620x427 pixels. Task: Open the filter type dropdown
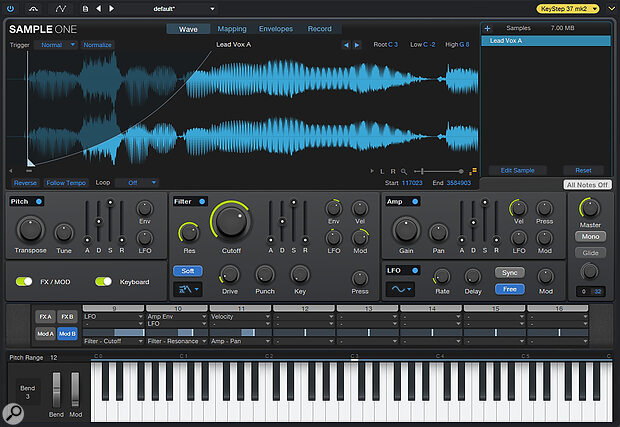(188, 289)
